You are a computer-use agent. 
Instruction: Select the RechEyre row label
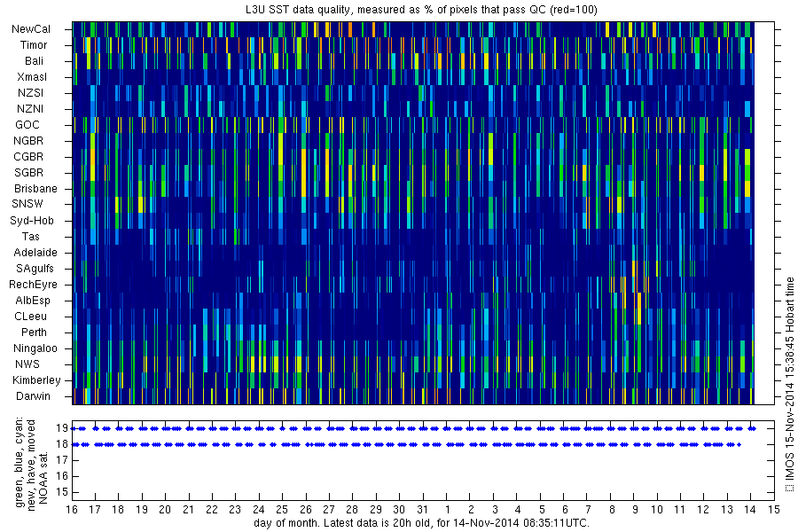click(x=33, y=285)
